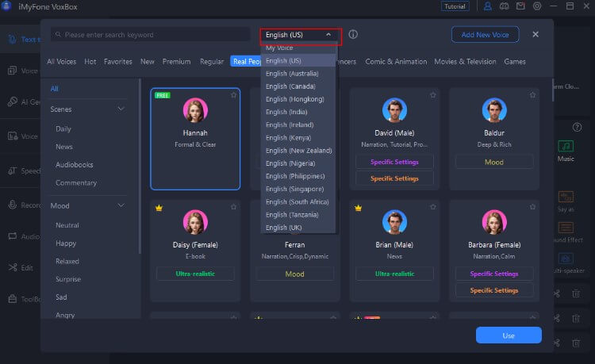Click the Audio sidebar icon
The height and width of the screenshot is (364, 595).
pos(13,236)
